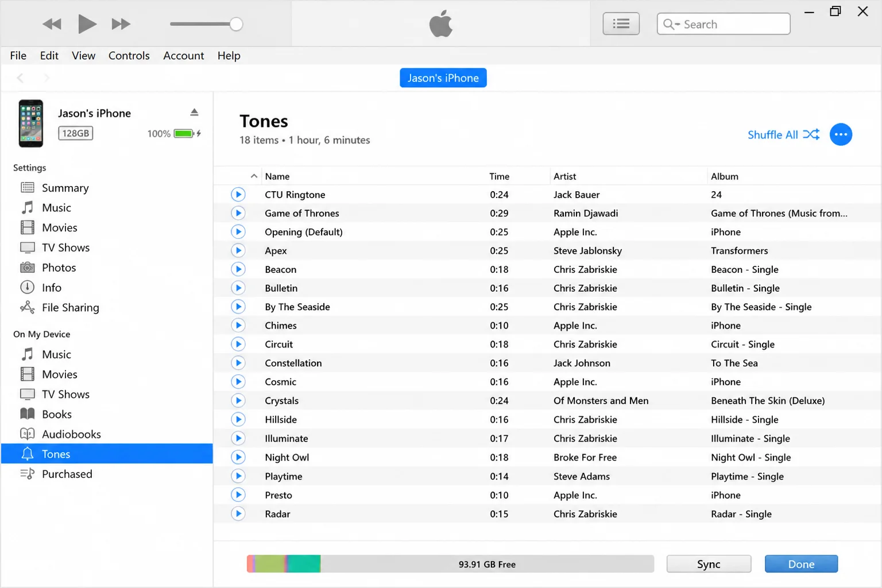This screenshot has width=882, height=588.
Task: Click Shuffle All link
Action: click(783, 134)
